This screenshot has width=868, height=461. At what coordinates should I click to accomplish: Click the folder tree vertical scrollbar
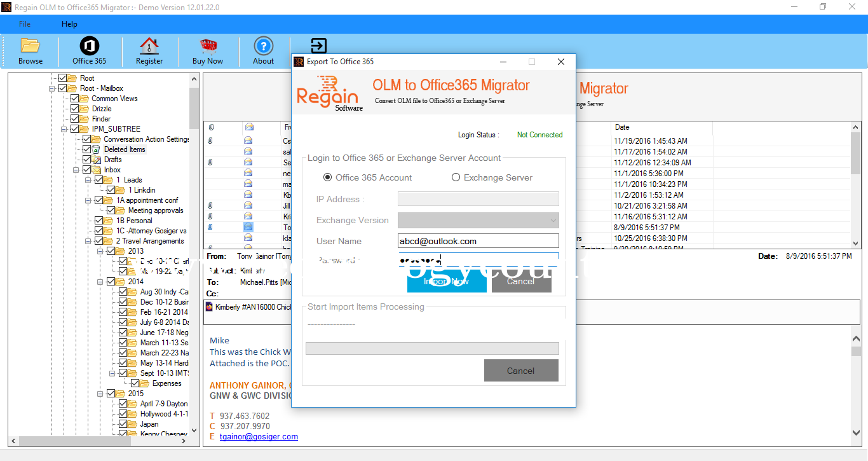pos(194,254)
